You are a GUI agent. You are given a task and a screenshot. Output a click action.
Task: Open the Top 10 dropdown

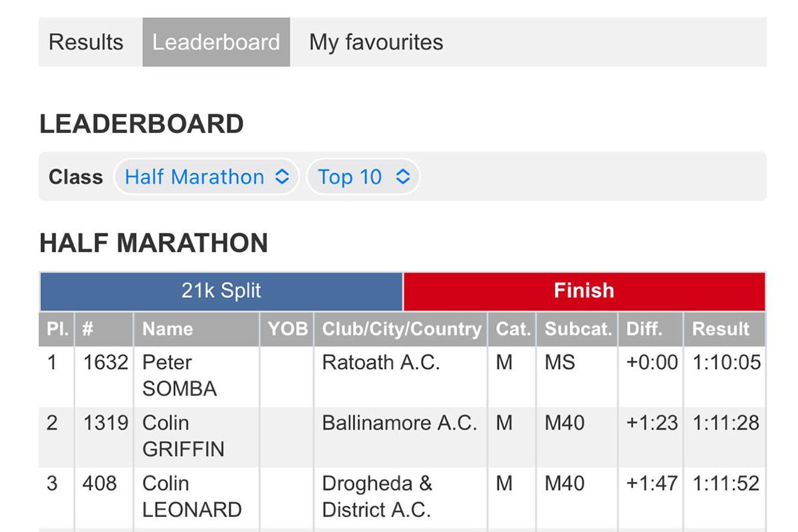click(363, 177)
